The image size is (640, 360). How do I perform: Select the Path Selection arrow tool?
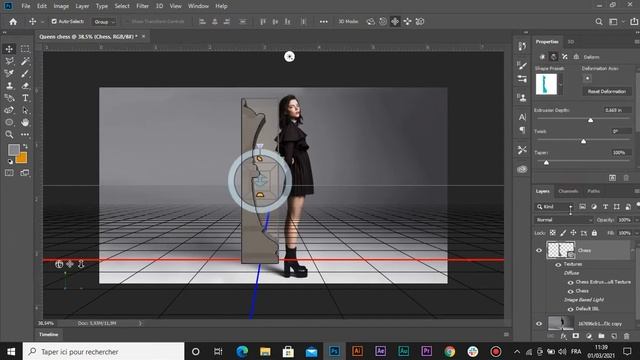click(25, 110)
